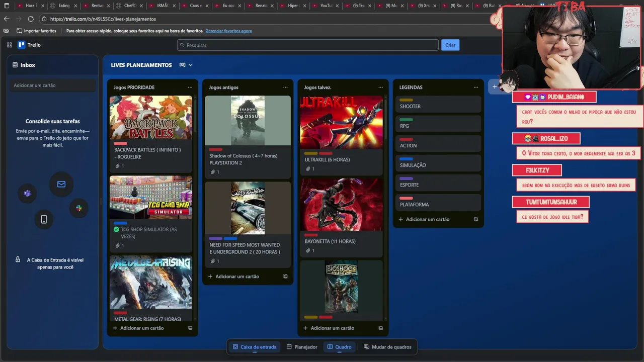Toggle the Caixa de entrada panel
The height and width of the screenshot is (362, 644).
[x=255, y=347]
